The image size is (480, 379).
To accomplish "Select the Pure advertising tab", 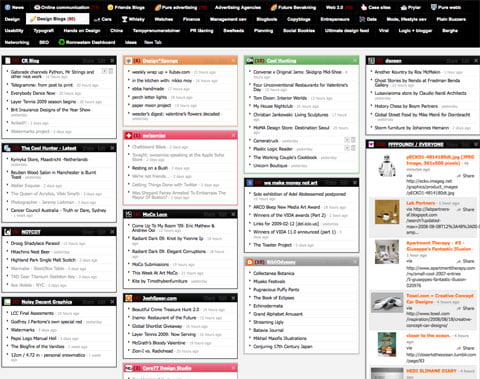I will 180,7.
